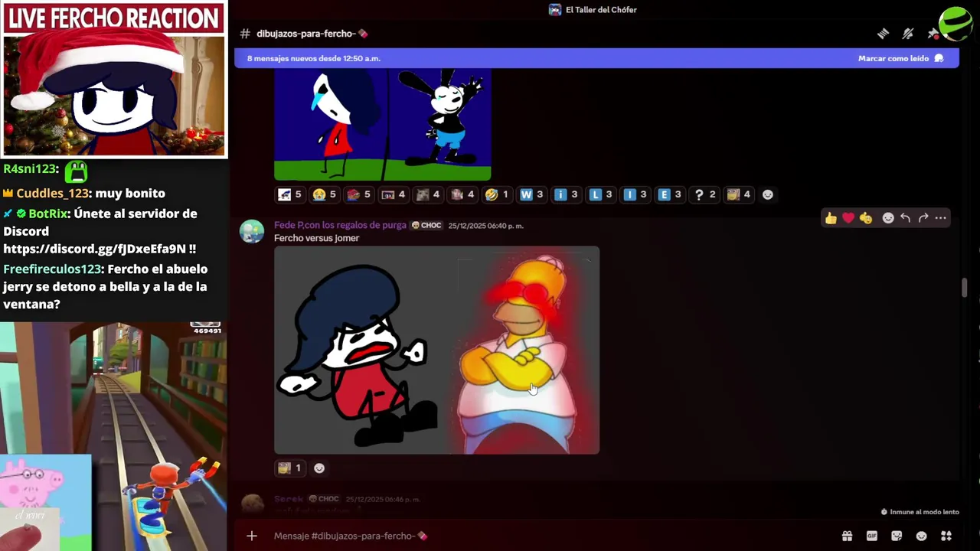React with the yellow hand-face emoji in hover bar
Viewport: 980px width, 551px height.
pos(866,218)
